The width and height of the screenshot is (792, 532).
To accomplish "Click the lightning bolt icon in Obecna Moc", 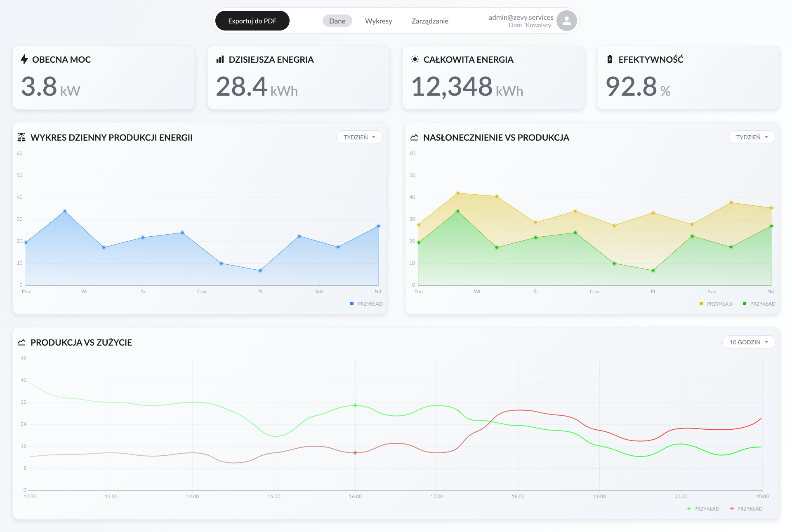I will 24,59.
